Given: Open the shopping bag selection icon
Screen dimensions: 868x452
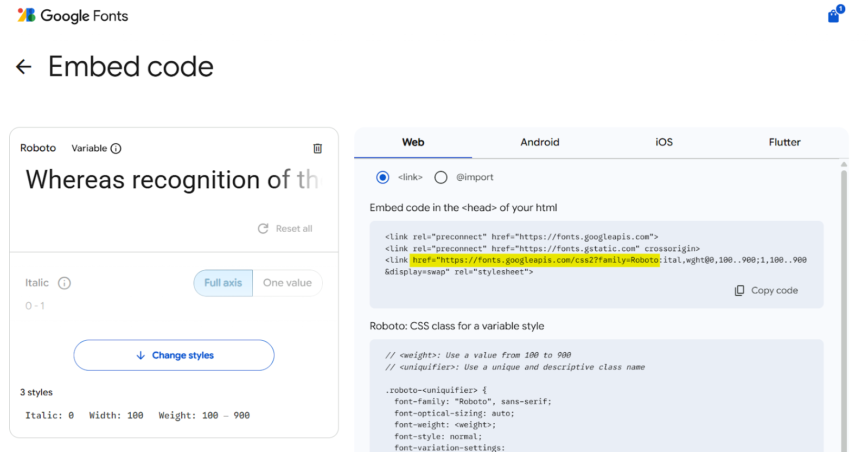Looking at the screenshot, I should [834, 16].
